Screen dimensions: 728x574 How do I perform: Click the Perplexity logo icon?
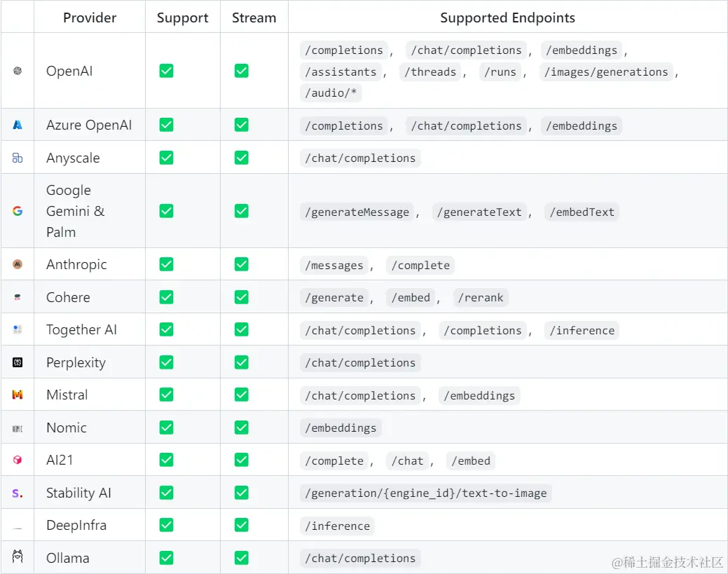pos(18,362)
